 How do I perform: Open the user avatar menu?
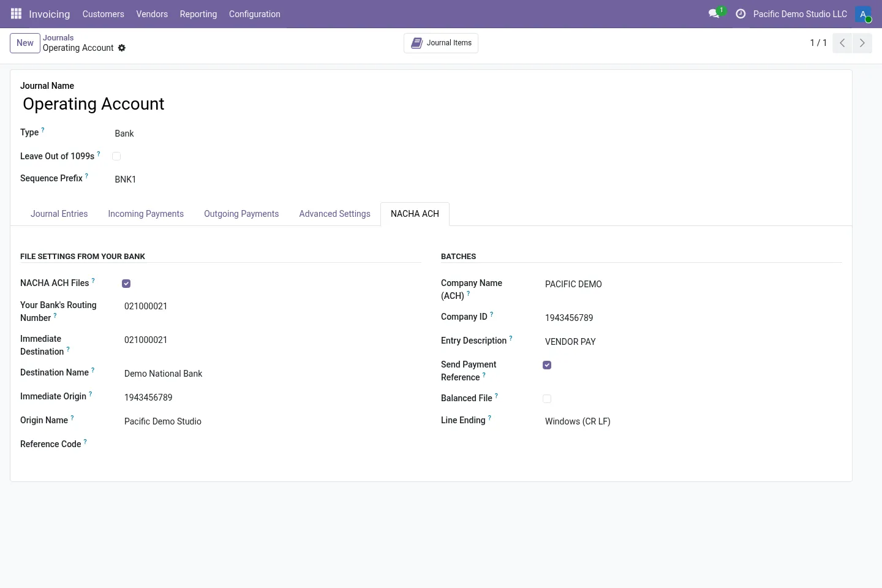pyautogui.click(x=863, y=14)
